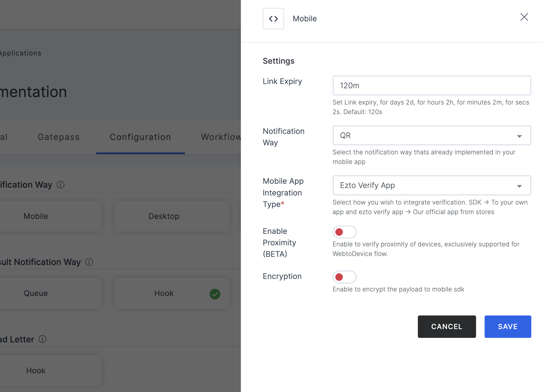Viewport: 542px width, 392px height.
Task: Switch to the Configuration tab
Action: (x=140, y=137)
